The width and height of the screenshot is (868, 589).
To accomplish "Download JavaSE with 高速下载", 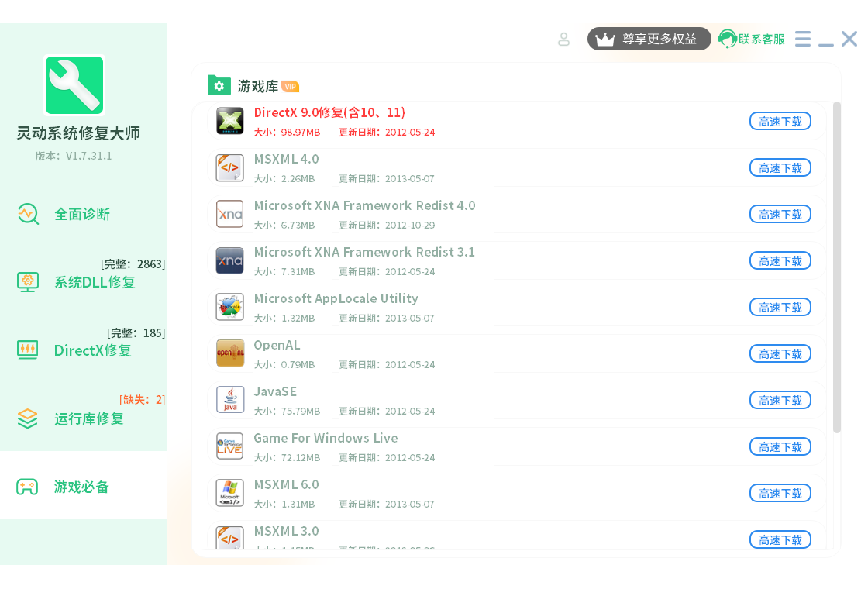I will coord(780,400).
